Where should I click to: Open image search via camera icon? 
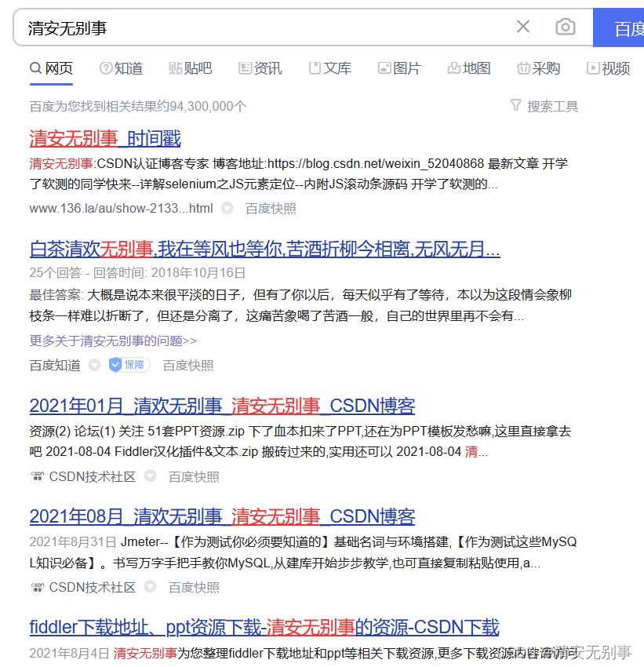click(566, 27)
